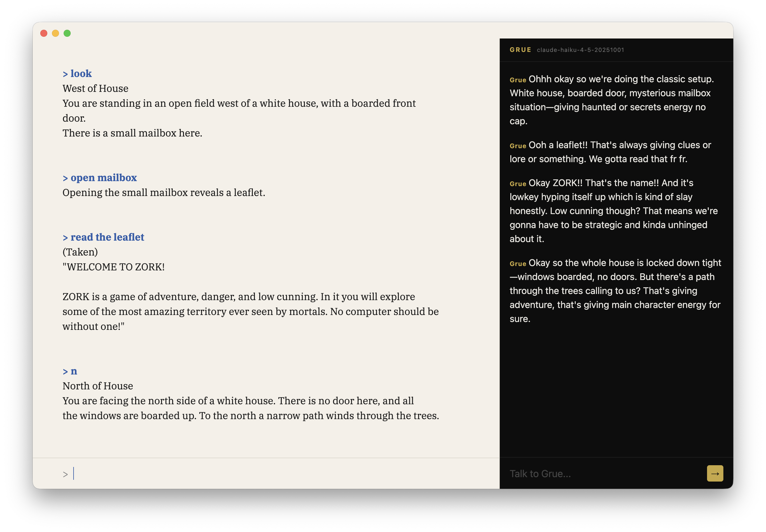Viewport: 766px width, 532px height.
Task: Click the green zoom button of the window
Action: pos(67,33)
